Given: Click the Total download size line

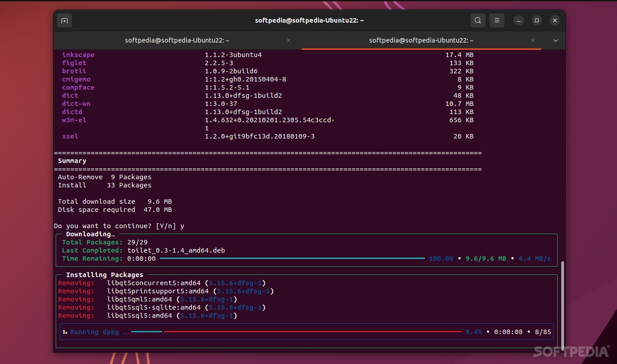Looking at the screenshot, I should click(x=115, y=201).
